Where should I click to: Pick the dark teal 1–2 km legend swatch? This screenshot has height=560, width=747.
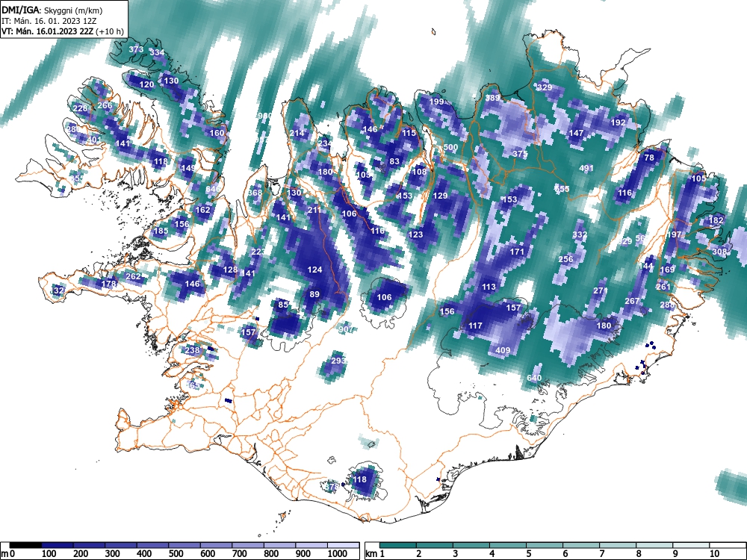click(x=398, y=546)
